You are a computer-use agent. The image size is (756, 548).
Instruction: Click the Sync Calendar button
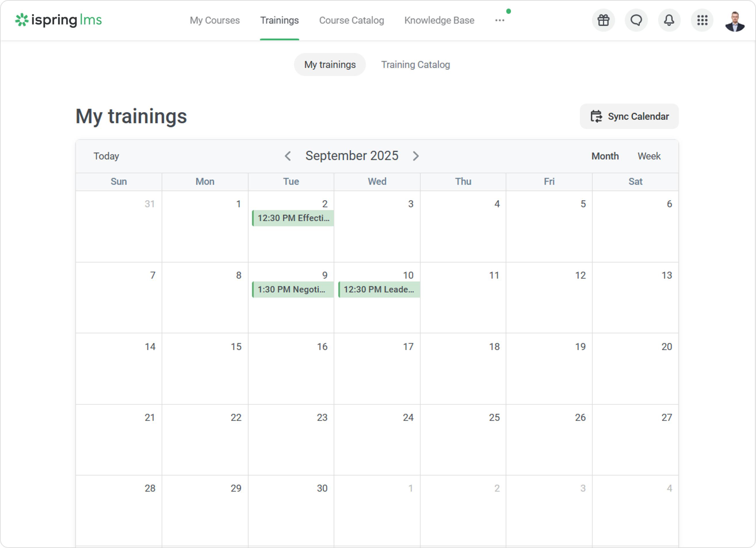[629, 116]
